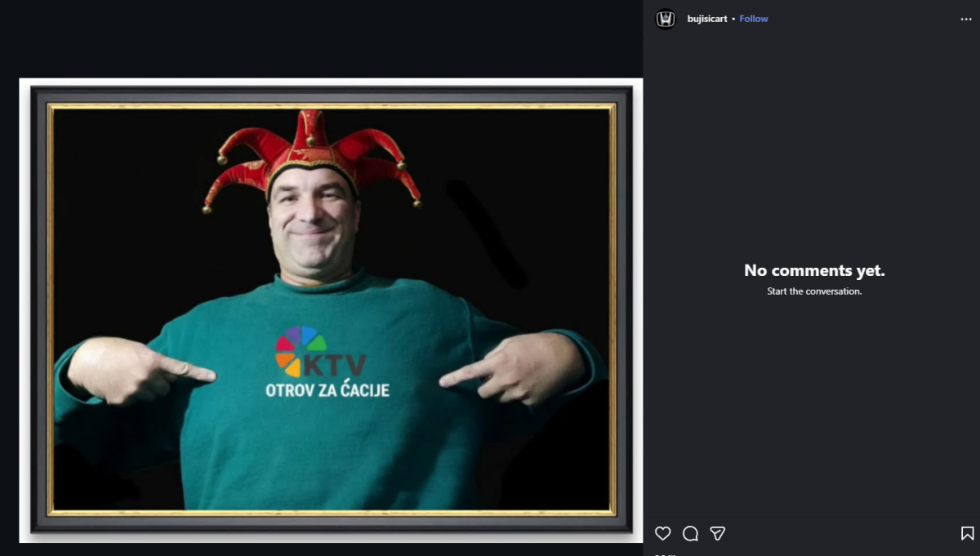
Task: Click the colorful KTV logo on the sweater
Action: [319, 353]
